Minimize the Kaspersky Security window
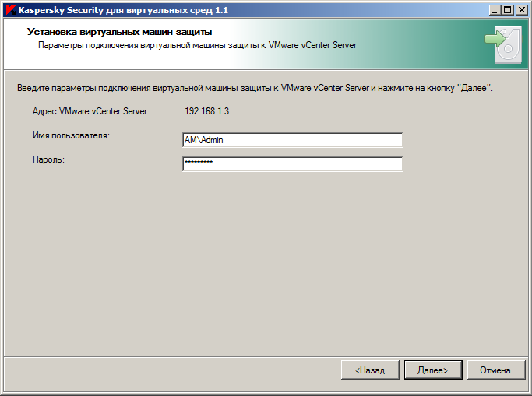Image resolution: width=532 pixels, height=396 pixels. (x=495, y=10)
